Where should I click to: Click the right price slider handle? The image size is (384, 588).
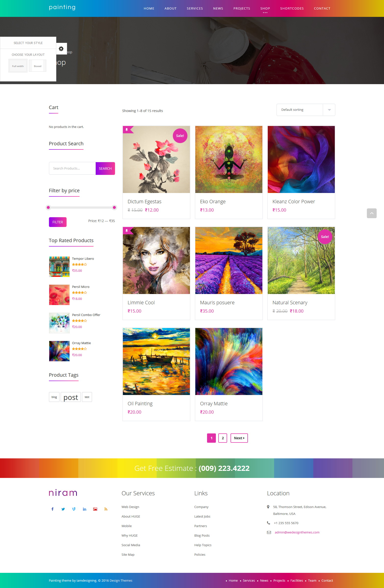pos(114,207)
